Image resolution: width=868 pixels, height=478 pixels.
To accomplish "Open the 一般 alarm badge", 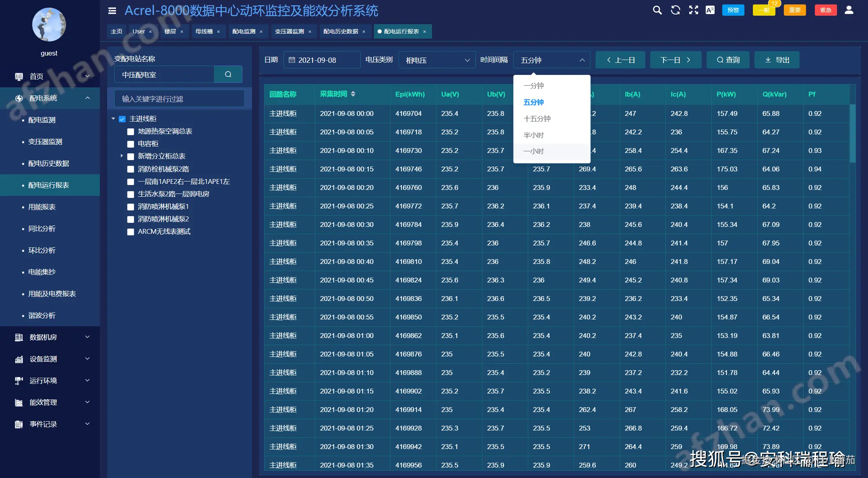I will [764, 10].
